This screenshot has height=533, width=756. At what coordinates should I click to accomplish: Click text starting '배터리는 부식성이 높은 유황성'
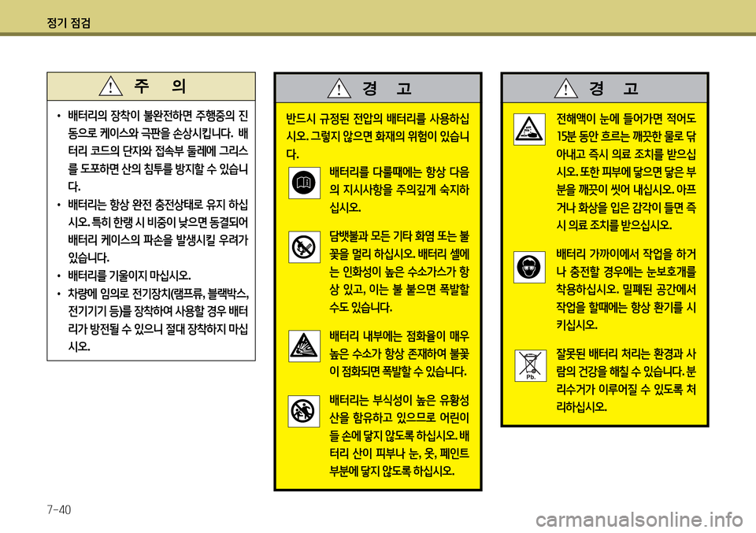tap(399, 435)
